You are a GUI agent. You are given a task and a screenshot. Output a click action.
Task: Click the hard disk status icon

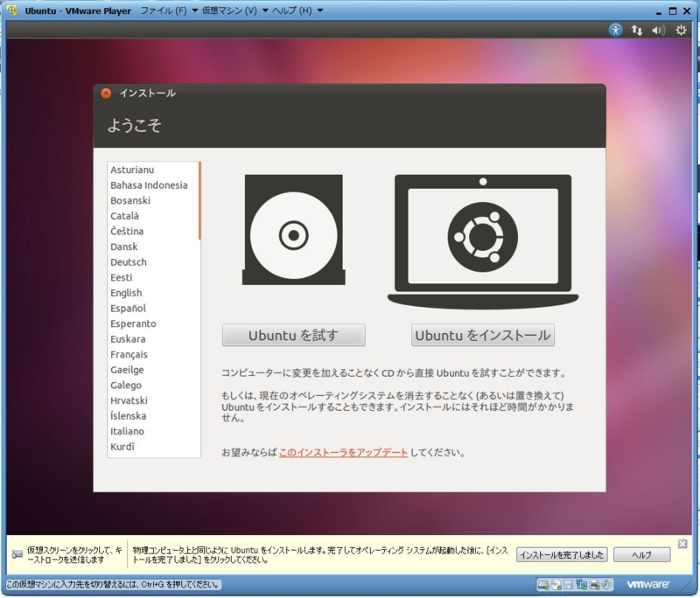coord(543,584)
